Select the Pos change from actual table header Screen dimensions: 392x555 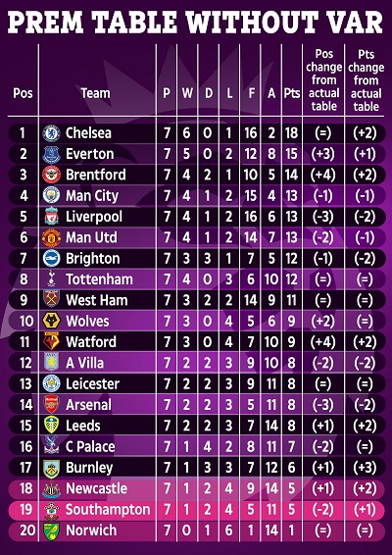[323, 80]
